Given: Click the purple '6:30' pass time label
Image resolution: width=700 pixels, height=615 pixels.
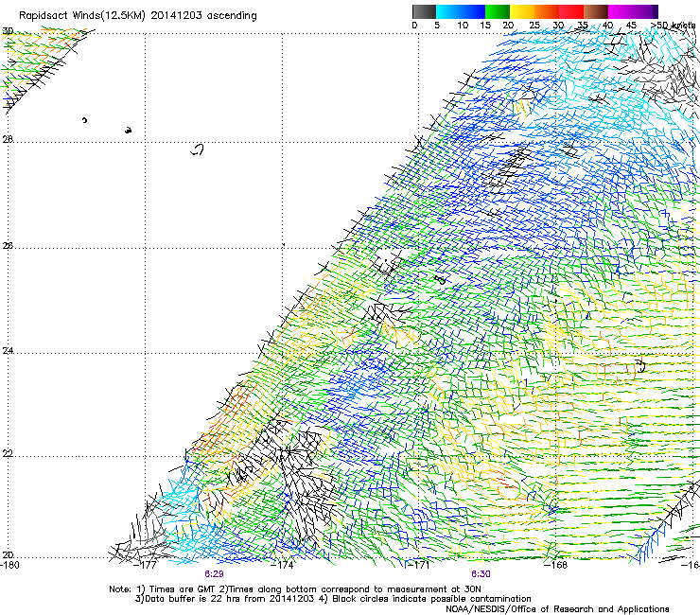Looking at the screenshot, I should click(481, 574).
